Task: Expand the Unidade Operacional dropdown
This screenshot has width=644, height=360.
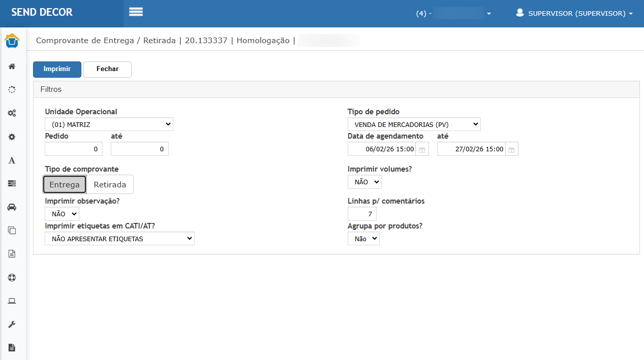Action: (109, 124)
